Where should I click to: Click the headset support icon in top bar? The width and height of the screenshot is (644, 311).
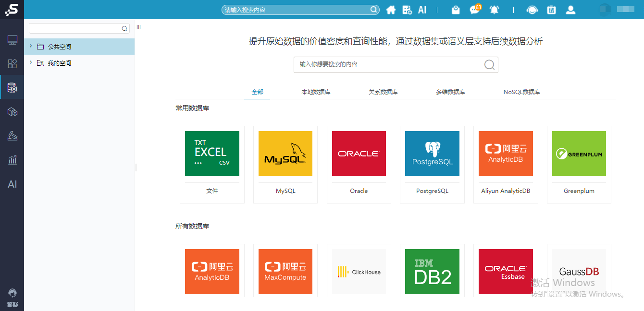click(x=532, y=10)
